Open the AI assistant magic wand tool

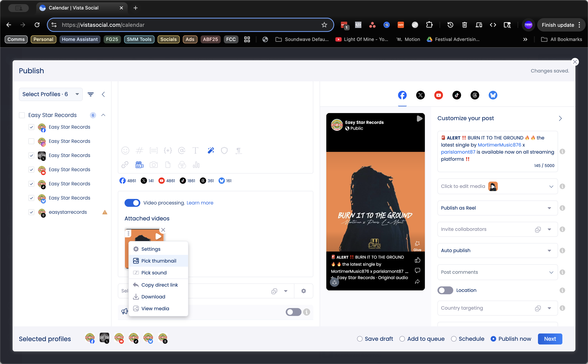[x=211, y=150]
